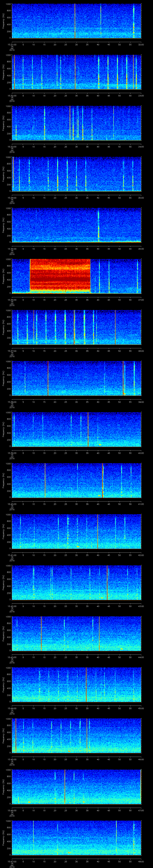Screen dimensions: 153x868
Task: Click the '15:47:00' start time label
Action: pos(12,861)
